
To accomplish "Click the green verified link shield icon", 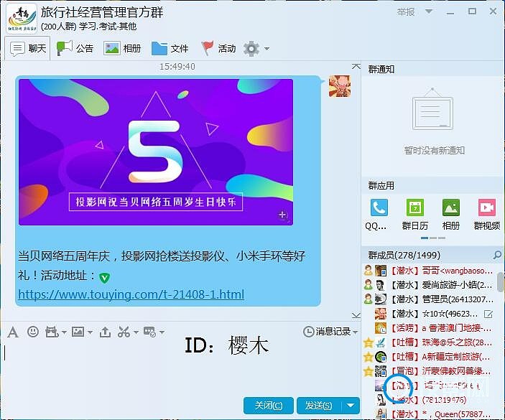I will tap(104, 277).
